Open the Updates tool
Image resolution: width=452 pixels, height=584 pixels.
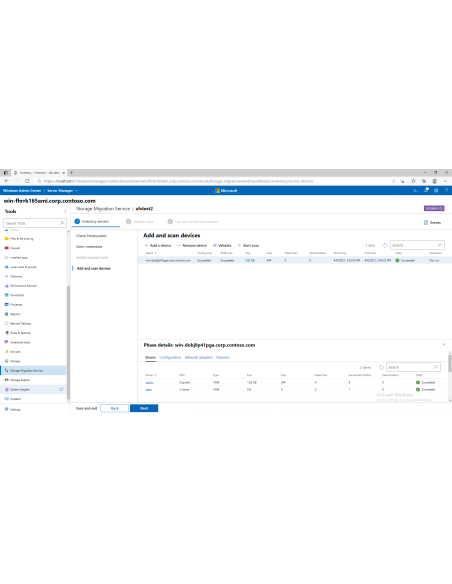pyautogui.click(x=15, y=399)
